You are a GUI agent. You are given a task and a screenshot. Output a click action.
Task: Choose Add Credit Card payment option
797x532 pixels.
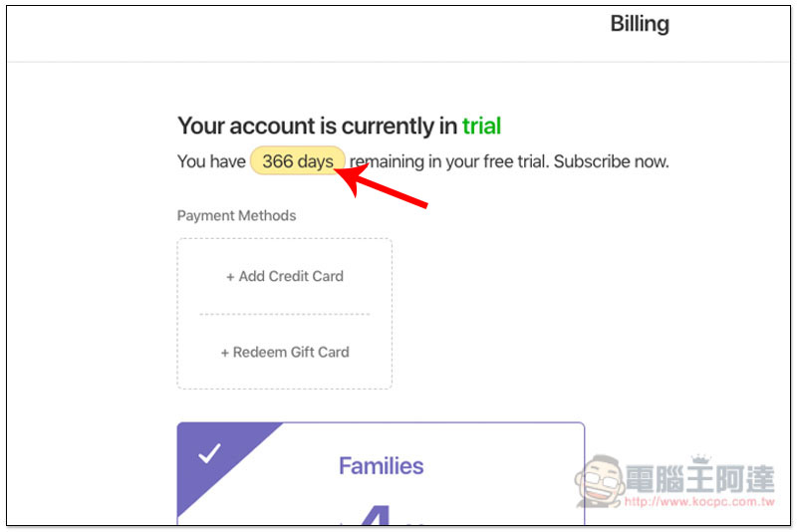285,276
